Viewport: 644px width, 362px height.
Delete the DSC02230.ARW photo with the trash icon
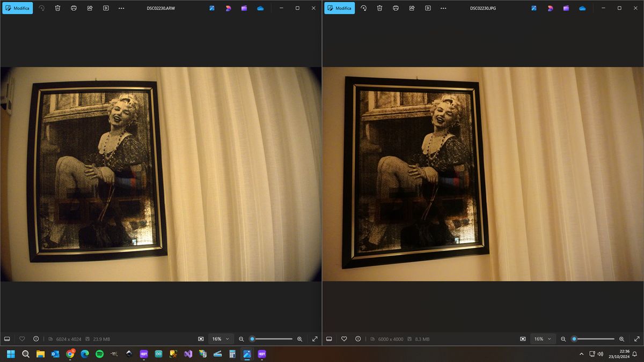coord(57,8)
